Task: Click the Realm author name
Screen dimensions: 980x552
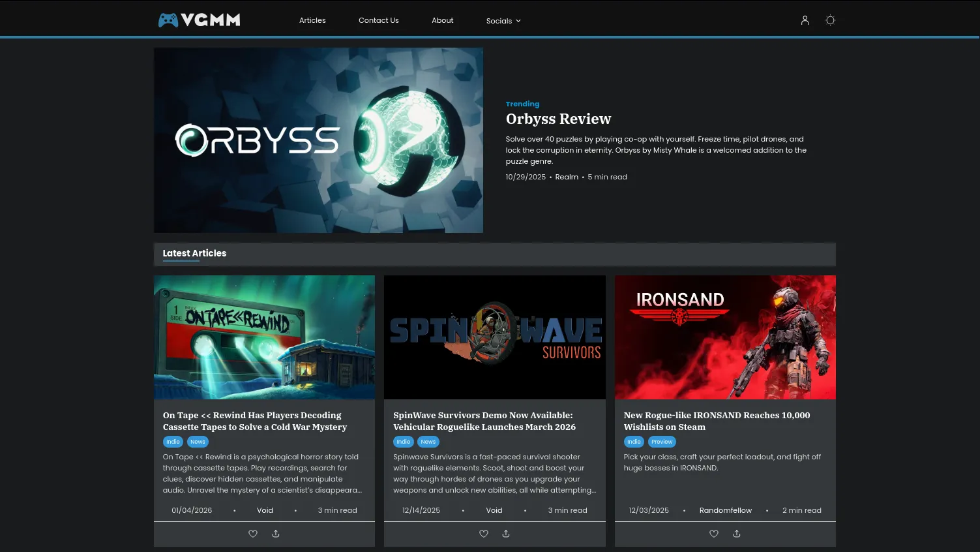Action: [567, 177]
